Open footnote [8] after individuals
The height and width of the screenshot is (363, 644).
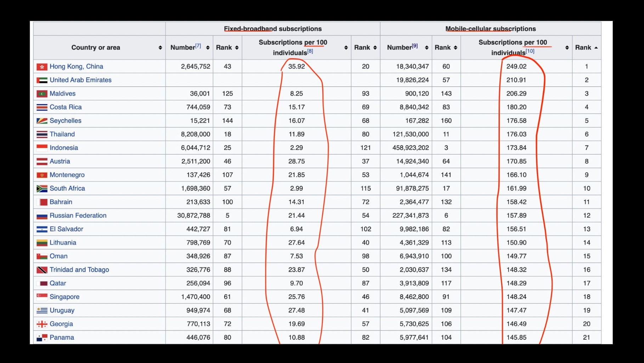[310, 51]
